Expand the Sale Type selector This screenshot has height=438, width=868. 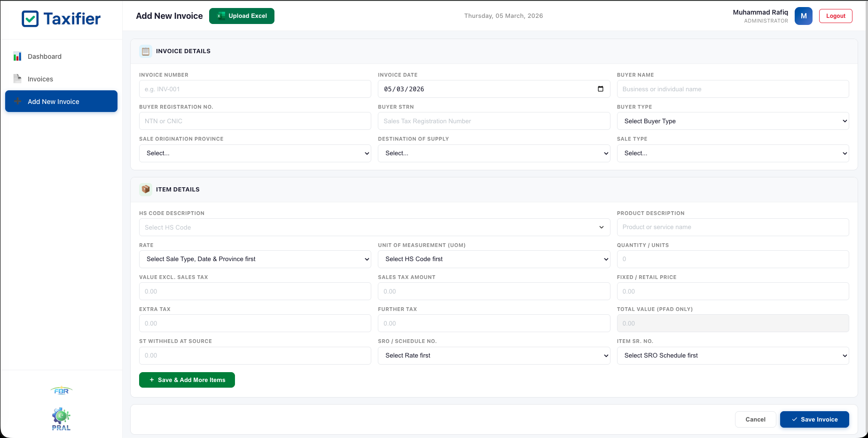[x=733, y=153]
